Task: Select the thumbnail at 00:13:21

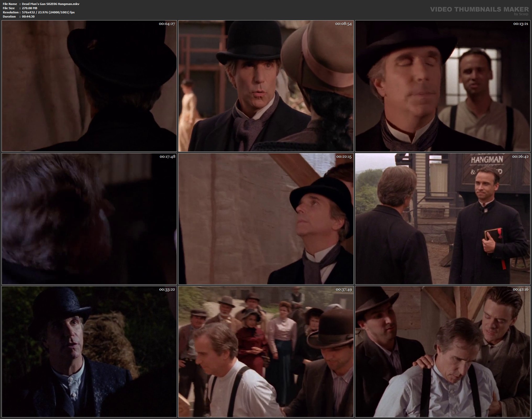Action: [x=442, y=86]
